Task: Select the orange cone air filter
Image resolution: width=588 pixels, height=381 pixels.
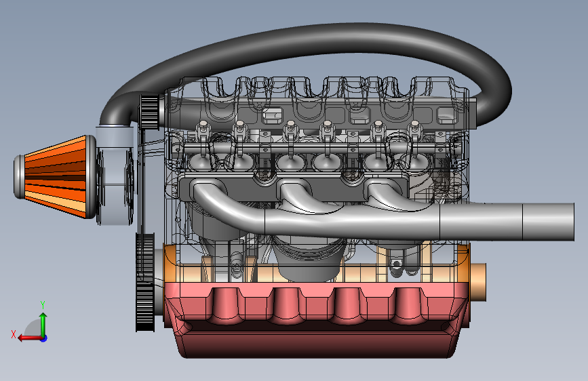Action: 55,177
